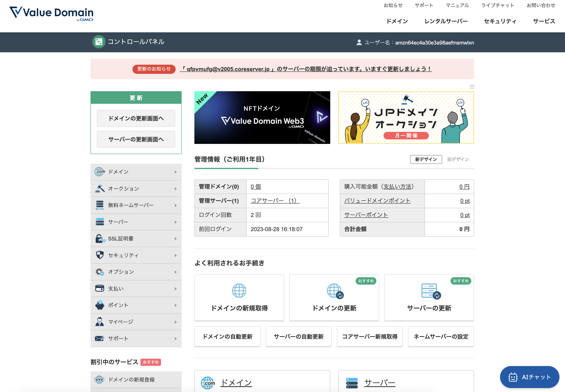Click the piggy bank icon for ポイント
This screenshot has width=565, height=392.
click(99, 305)
